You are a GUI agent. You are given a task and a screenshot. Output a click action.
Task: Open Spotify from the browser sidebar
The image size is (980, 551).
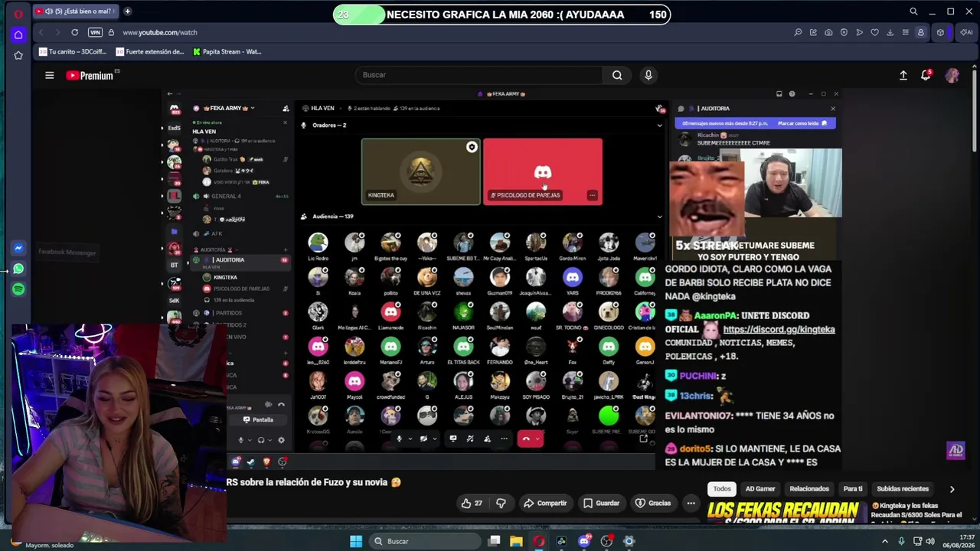[18, 289]
